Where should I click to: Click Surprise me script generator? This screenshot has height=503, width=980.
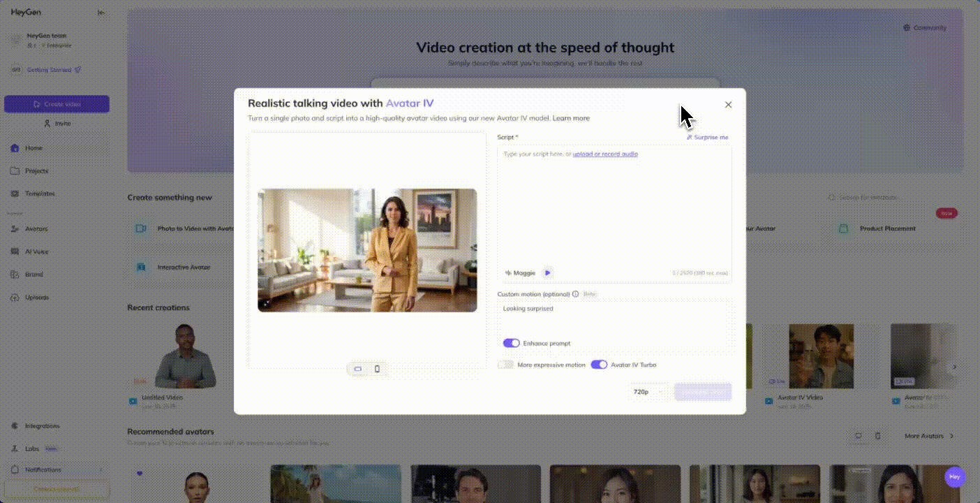tap(707, 138)
